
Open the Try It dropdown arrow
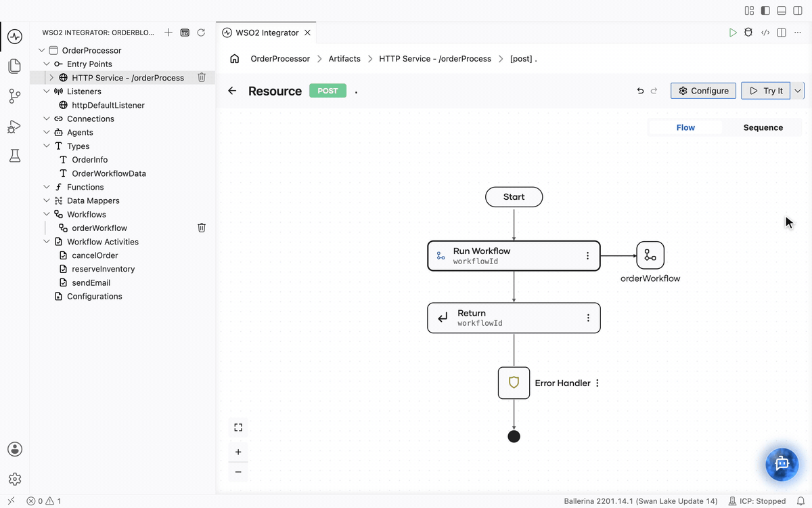click(x=798, y=91)
